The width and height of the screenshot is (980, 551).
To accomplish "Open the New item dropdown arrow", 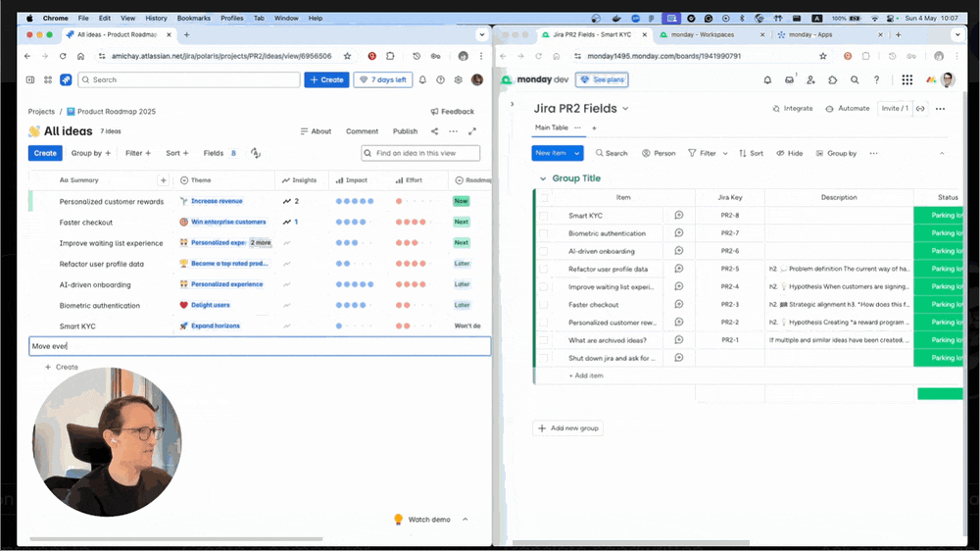I will [x=577, y=153].
